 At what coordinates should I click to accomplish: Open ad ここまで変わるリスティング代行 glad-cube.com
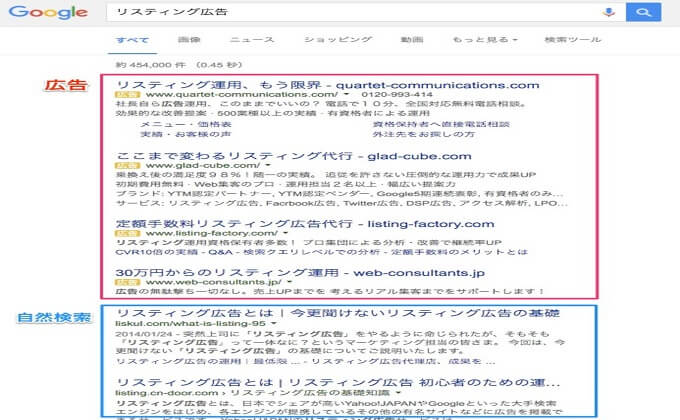click(x=294, y=156)
